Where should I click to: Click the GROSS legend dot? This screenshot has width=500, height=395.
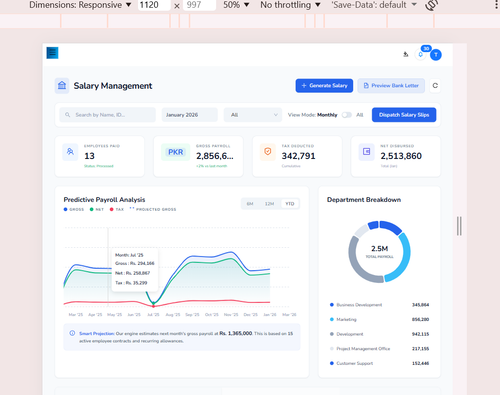pyautogui.click(x=65, y=209)
